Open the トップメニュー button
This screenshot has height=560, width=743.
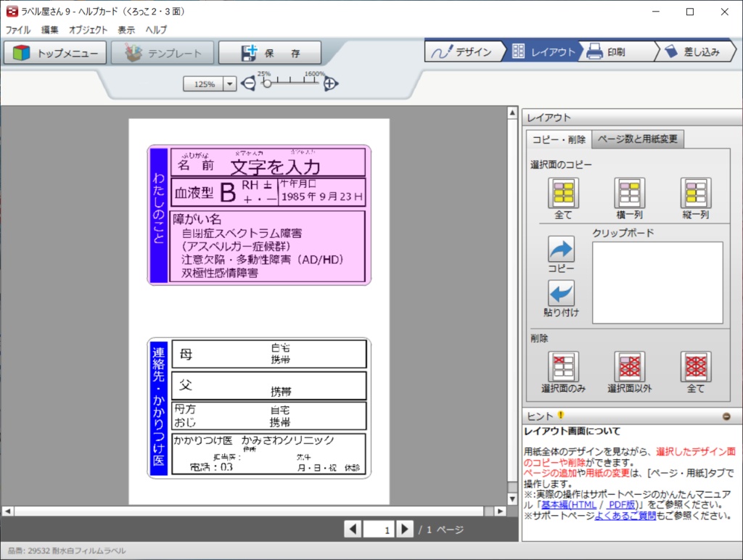click(55, 52)
